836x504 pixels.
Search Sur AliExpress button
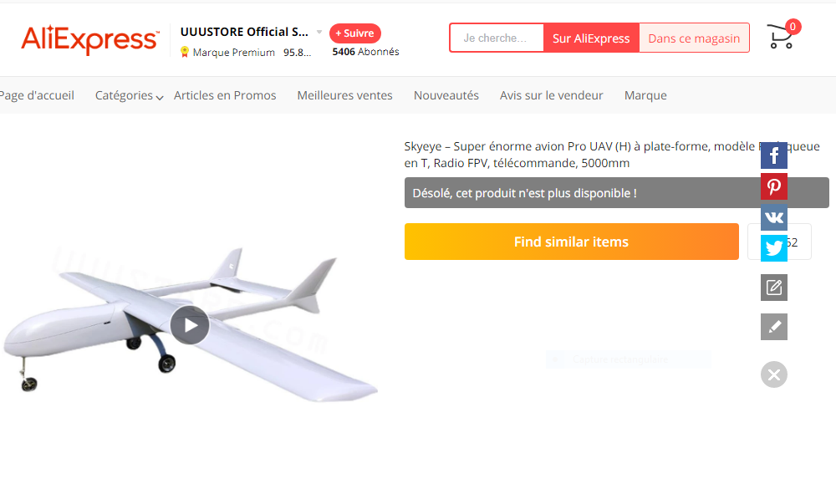(x=591, y=38)
